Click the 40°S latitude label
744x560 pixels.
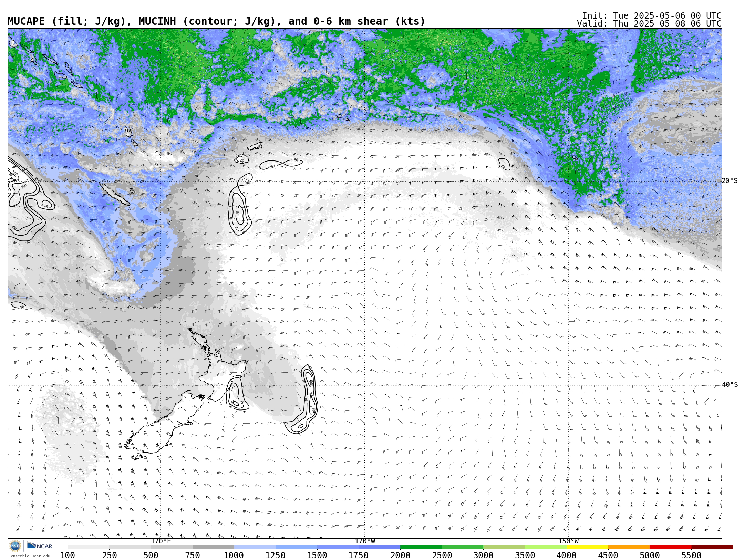point(730,385)
